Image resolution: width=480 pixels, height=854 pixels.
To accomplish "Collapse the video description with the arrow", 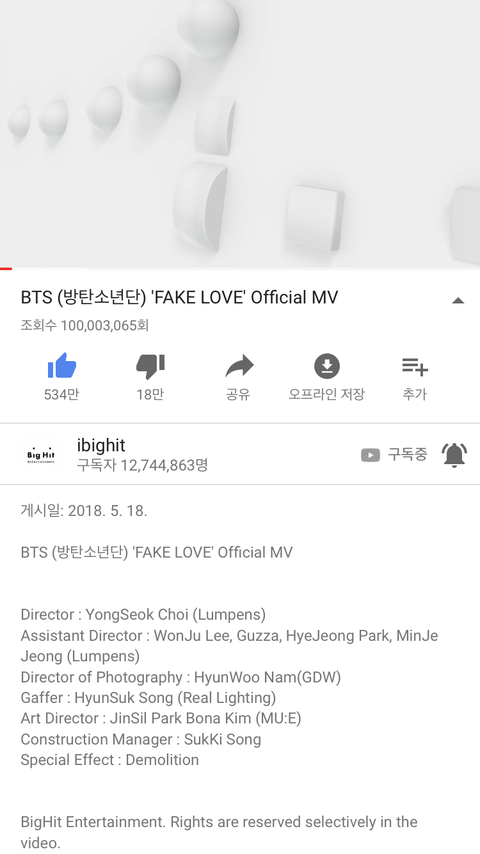I will pyautogui.click(x=458, y=300).
